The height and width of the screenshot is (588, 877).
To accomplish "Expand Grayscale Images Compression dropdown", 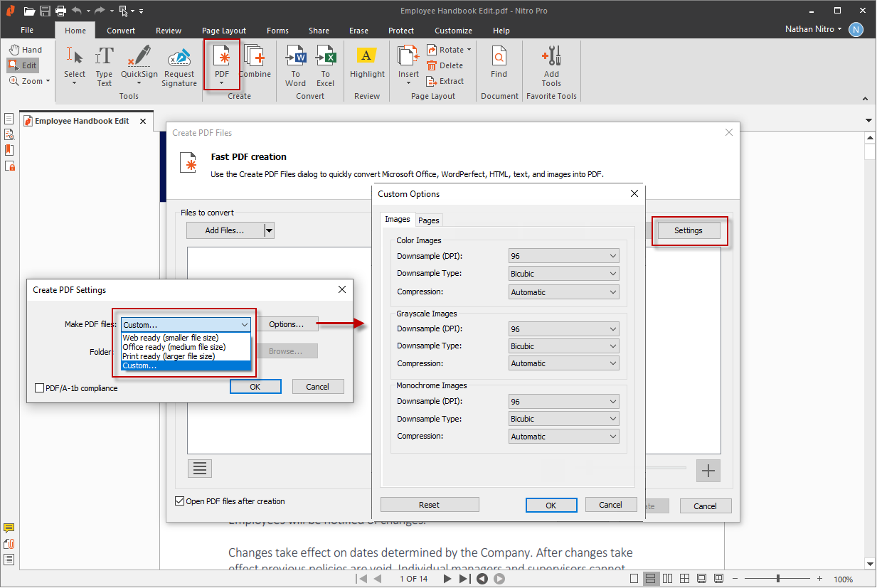I will point(564,363).
